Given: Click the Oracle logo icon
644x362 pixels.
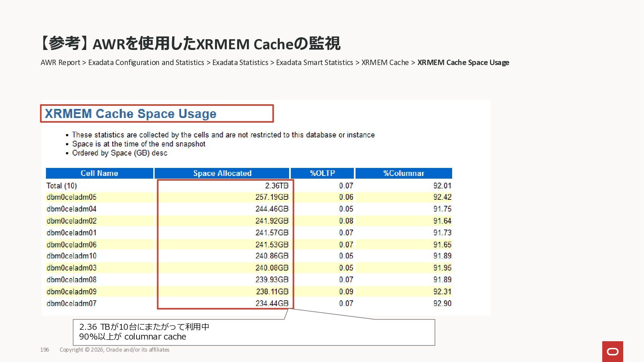Looking at the screenshot, I should click(612, 351).
